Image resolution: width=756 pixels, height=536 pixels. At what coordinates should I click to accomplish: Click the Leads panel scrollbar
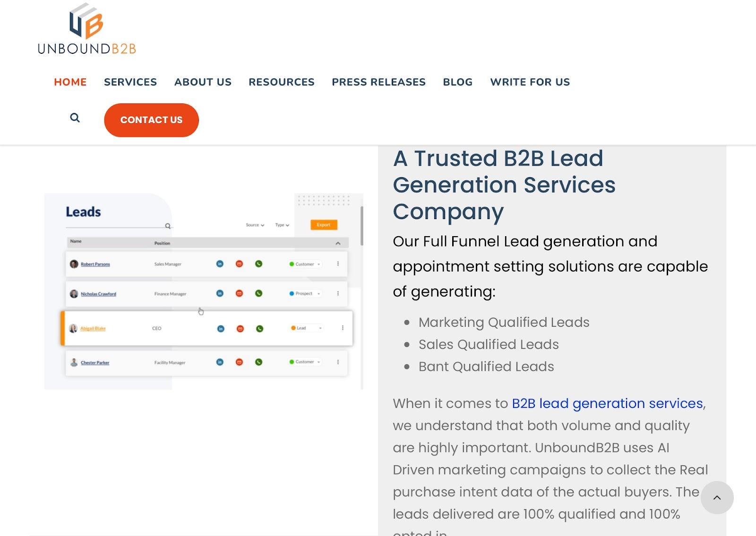pos(362,226)
